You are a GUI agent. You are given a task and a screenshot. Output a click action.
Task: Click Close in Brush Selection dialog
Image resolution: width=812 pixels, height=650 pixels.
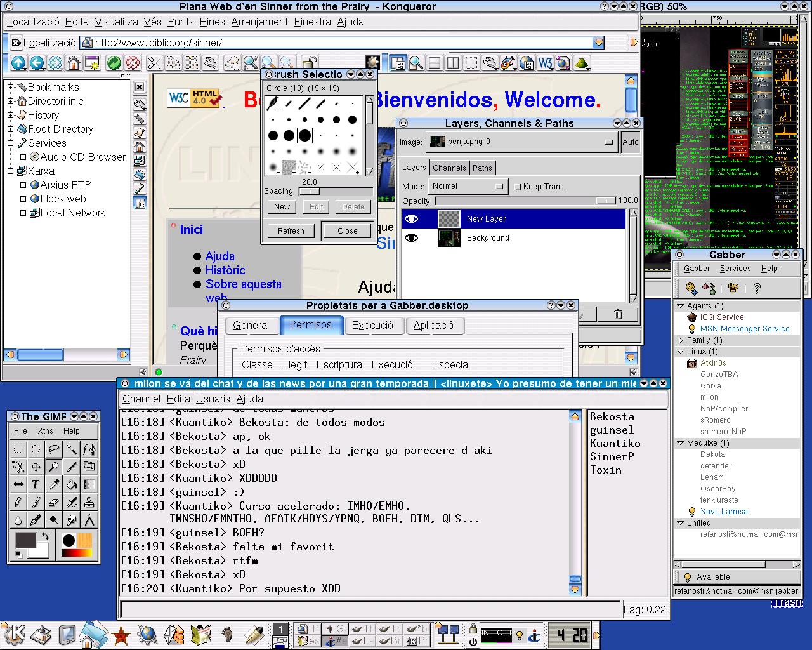[x=348, y=231]
